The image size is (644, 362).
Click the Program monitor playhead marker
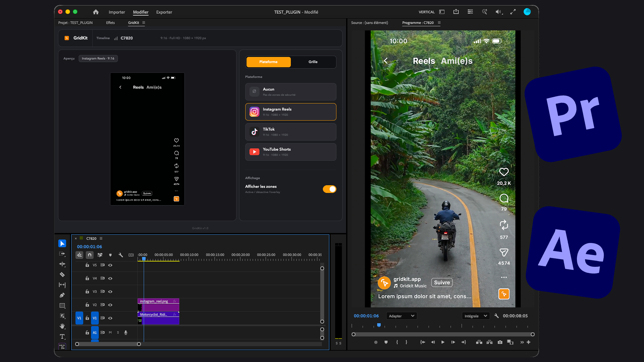379,325
